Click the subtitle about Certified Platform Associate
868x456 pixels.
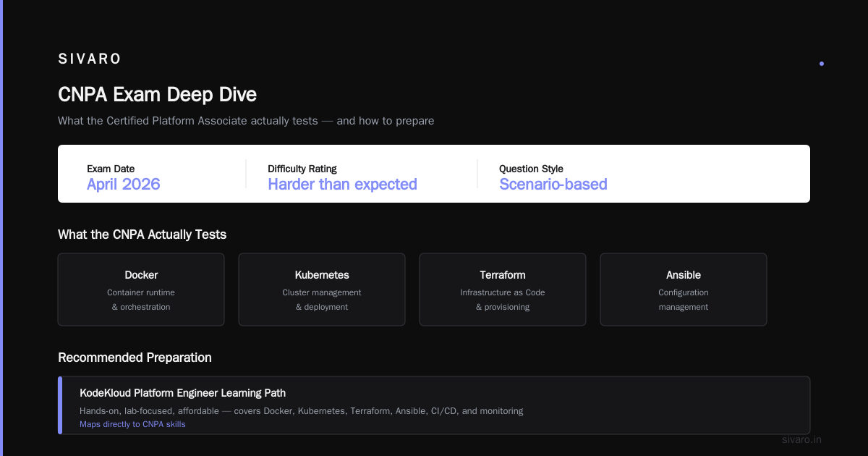(246, 121)
